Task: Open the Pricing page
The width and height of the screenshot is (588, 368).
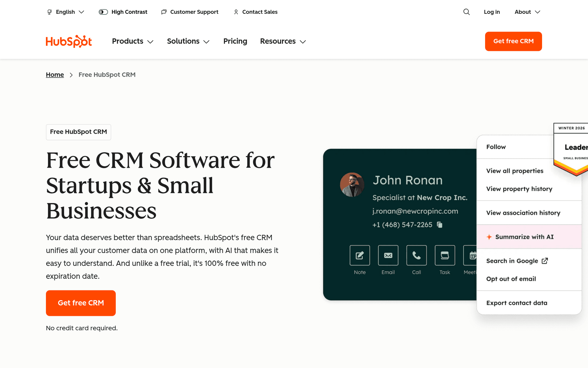Action: coord(235,41)
